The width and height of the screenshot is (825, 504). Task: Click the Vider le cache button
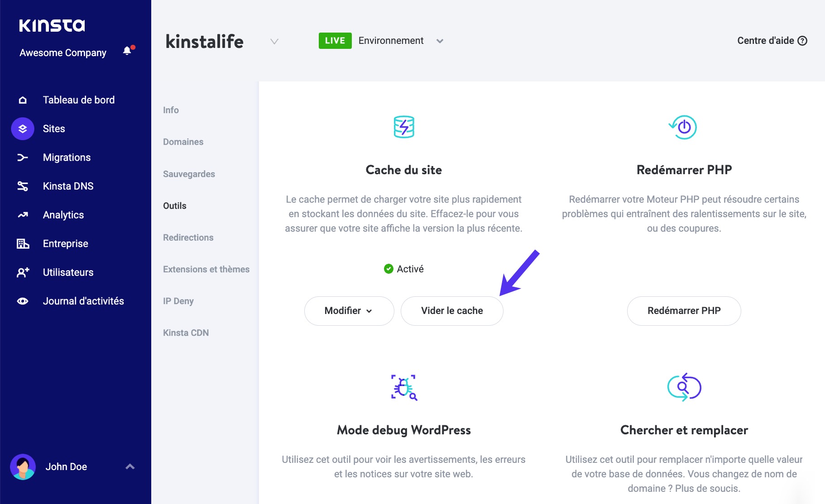451,311
